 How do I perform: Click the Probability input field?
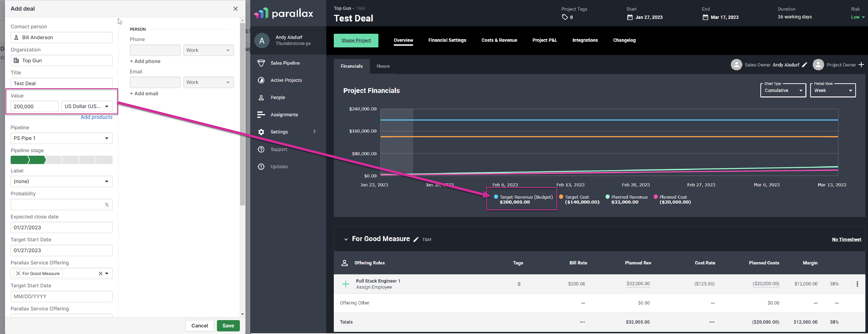tap(61, 204)
